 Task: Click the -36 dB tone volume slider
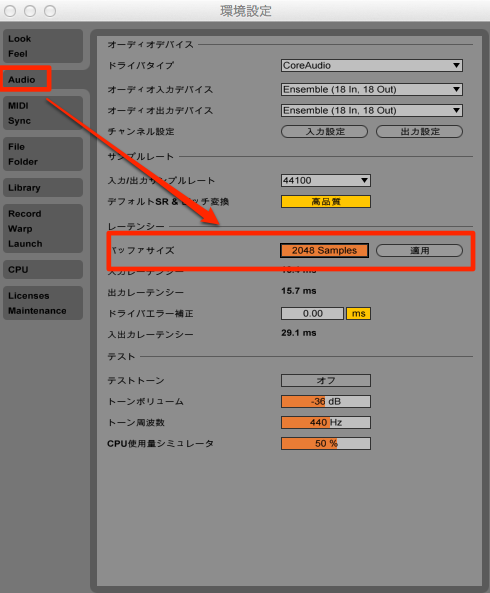coord(326,401)
